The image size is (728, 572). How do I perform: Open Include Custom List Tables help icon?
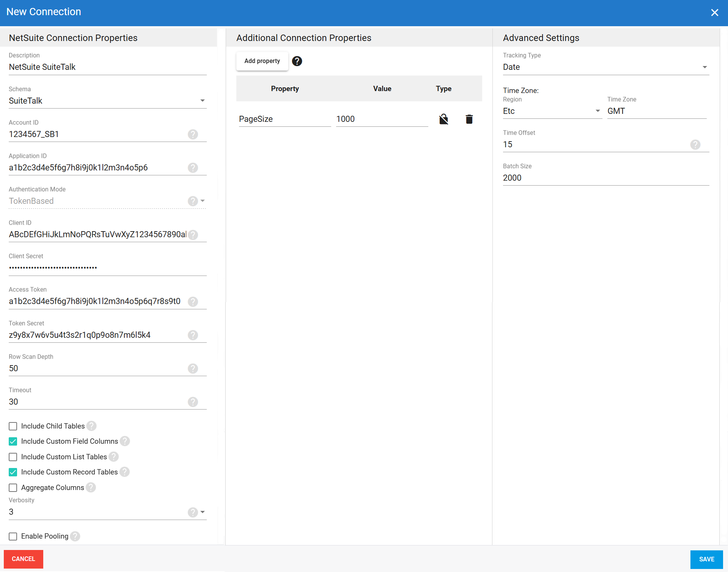pyautogui.click(x=114, y=457)
